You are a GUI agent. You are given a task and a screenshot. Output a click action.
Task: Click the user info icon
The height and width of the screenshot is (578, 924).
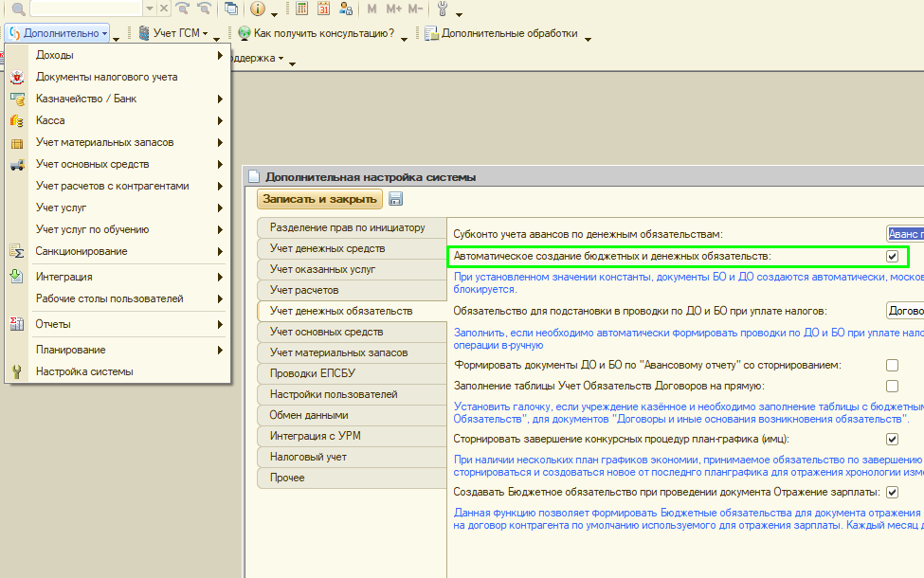pyautogui.click(x=344, y=9)
